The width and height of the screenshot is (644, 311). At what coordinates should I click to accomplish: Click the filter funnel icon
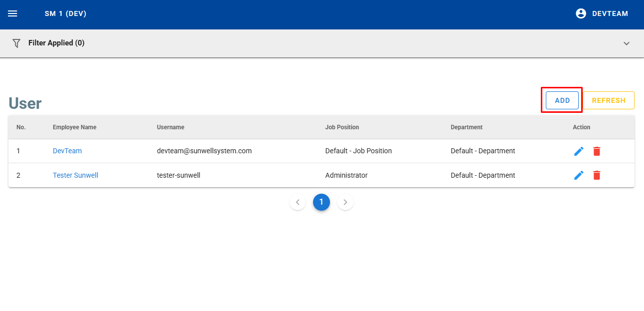tap(16, 43)
